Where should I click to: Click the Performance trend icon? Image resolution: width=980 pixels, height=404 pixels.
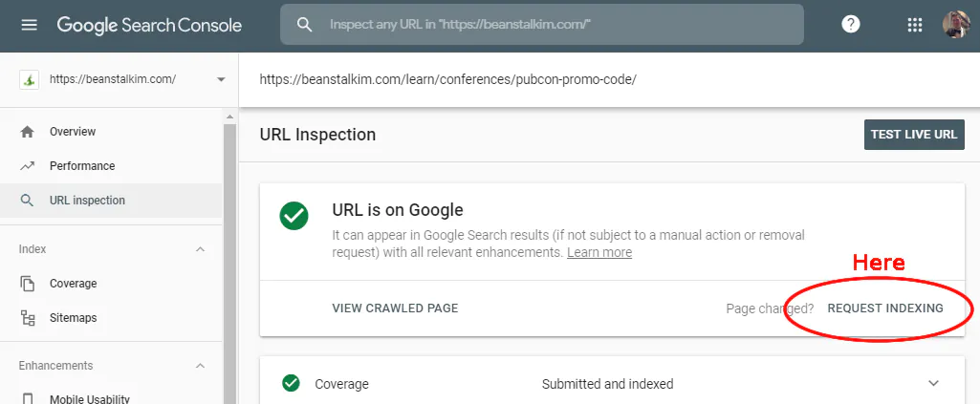tap(27, 166)
